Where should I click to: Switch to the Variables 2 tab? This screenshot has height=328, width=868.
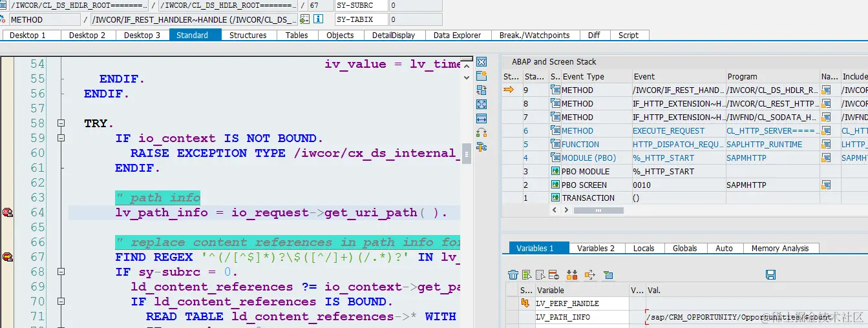click(x=596, y=248)
